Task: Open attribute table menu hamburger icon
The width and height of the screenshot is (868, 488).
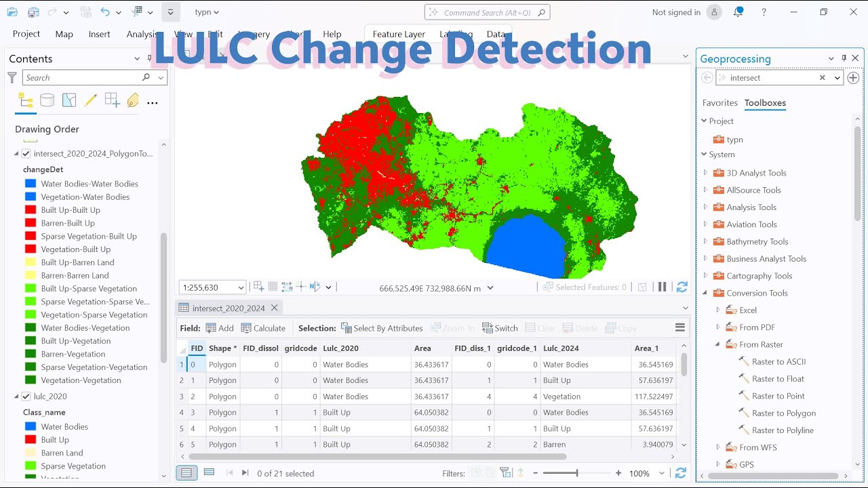Action: (680, 327)
